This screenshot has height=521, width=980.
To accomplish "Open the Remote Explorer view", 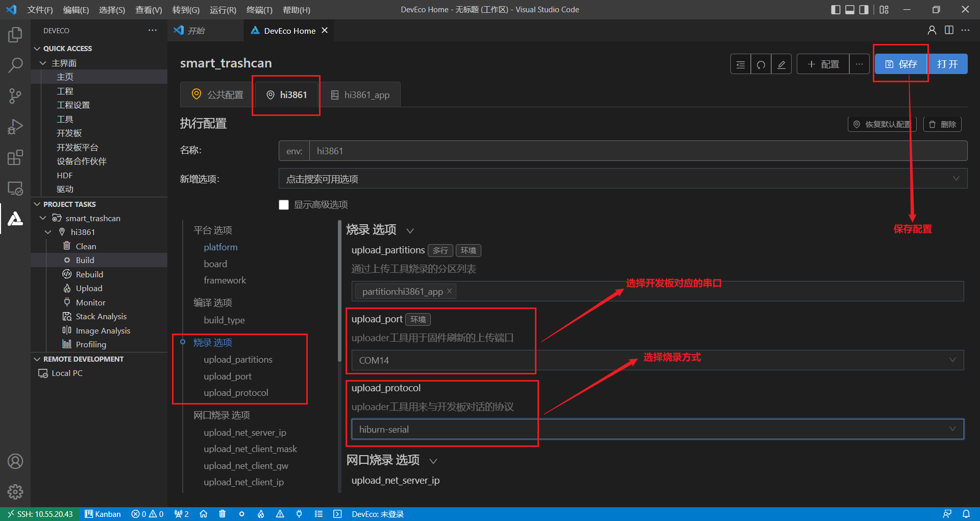I will coord(15,188).
